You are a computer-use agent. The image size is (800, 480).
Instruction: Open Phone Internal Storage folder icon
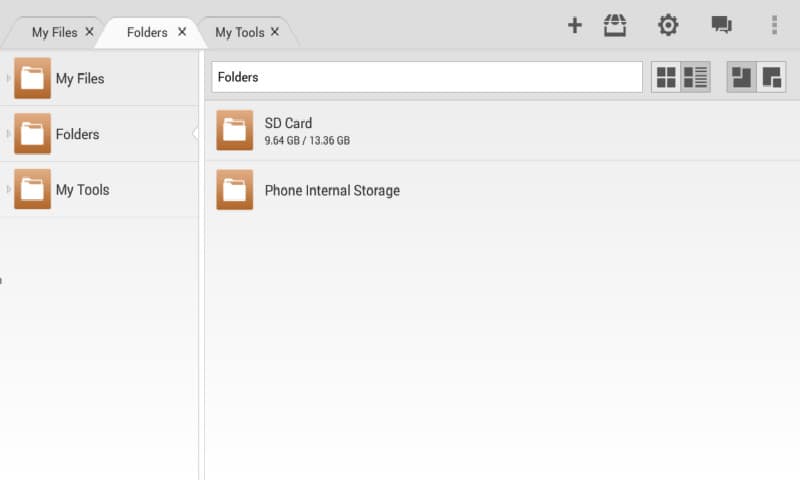pyautogui.click(x=235, y=190)
